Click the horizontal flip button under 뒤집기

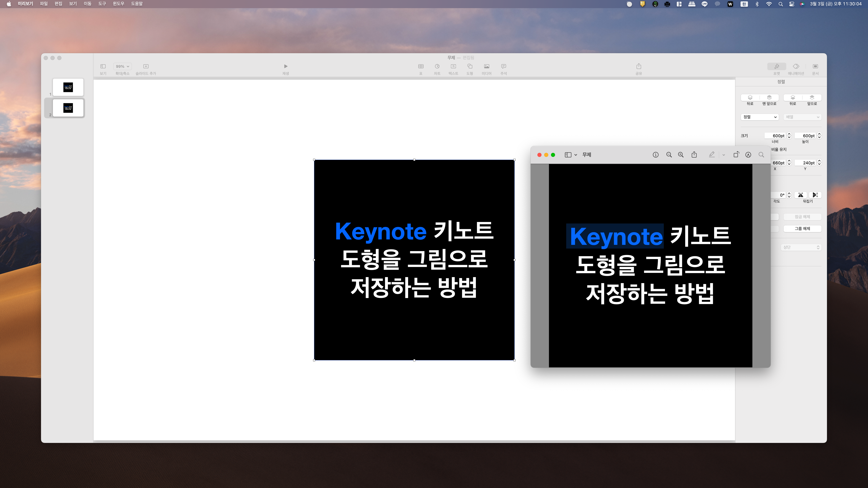coord(801,195)
